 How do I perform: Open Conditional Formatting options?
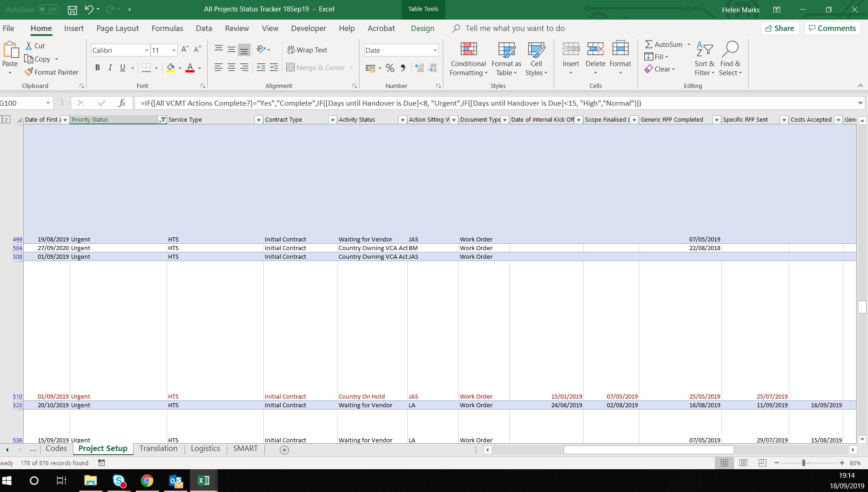(468, 59)
